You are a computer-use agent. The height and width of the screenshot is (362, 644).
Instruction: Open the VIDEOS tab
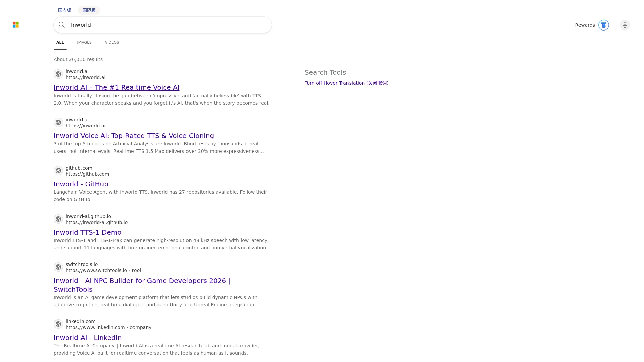point(112,42)
